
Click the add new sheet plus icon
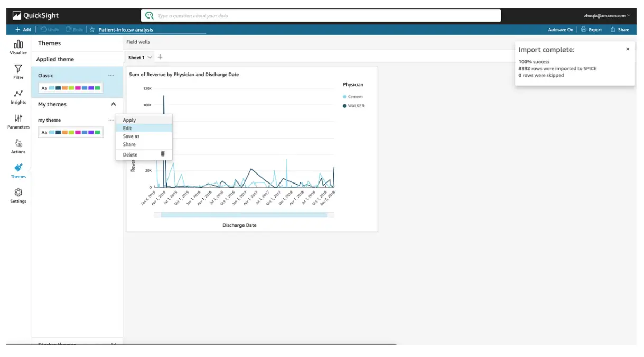click(x=160, y=57)
